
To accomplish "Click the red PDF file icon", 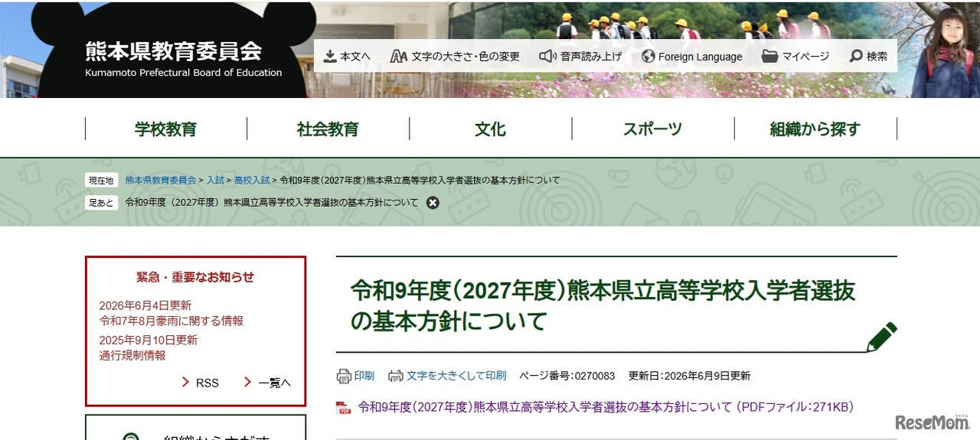I will click(344, 408).
